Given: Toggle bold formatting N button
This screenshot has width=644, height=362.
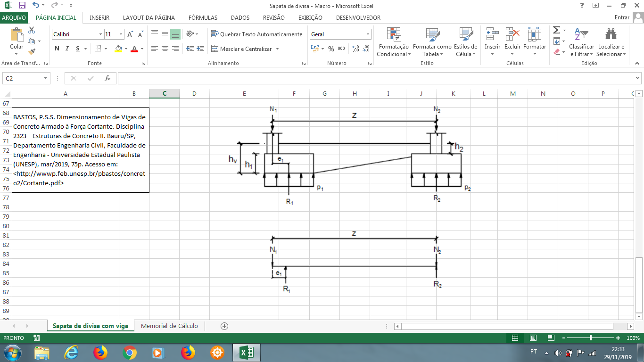Looking at the screenshot, I should point(57,49).
